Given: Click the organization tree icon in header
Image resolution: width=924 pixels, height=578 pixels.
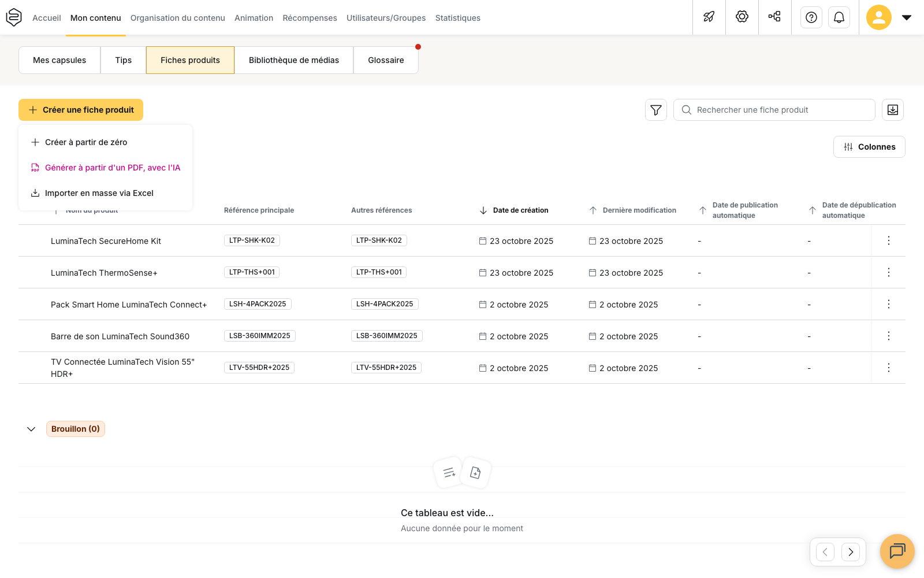Looking at the screenshot, I should [x=775, y=17].
